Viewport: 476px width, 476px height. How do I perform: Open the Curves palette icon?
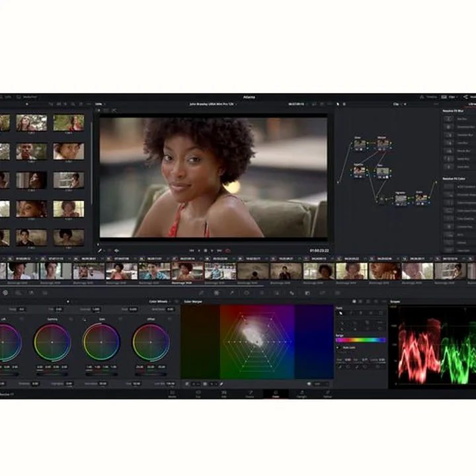point(201,293)
